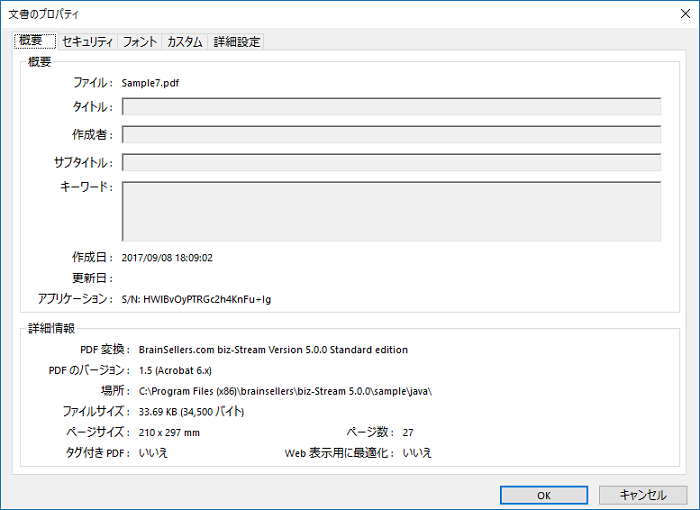Image resolution: width=700 pixels, height=510 pixels.
Task: Open the 詳細設定 tab
Action: pos(236,42)
